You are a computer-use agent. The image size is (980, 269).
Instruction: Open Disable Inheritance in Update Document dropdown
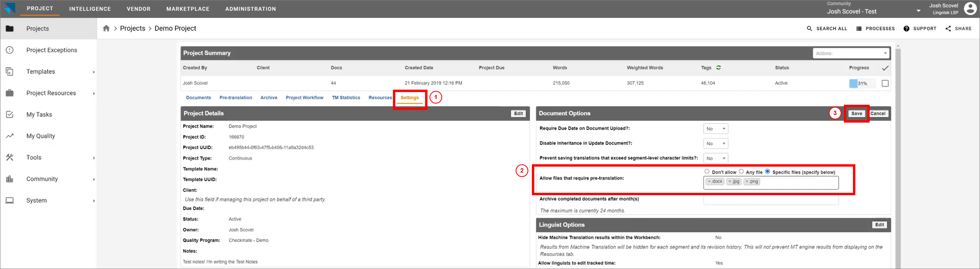tap(716, 143)
